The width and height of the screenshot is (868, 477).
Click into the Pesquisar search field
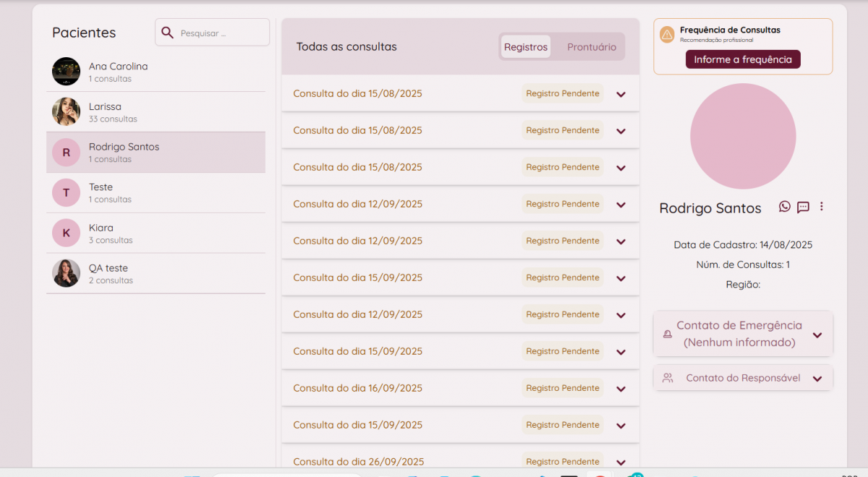221,33
